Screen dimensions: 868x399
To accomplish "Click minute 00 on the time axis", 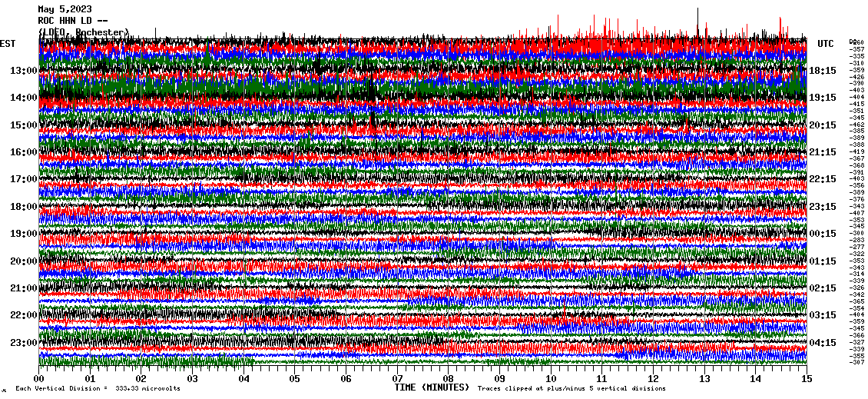I will [39, 378].
